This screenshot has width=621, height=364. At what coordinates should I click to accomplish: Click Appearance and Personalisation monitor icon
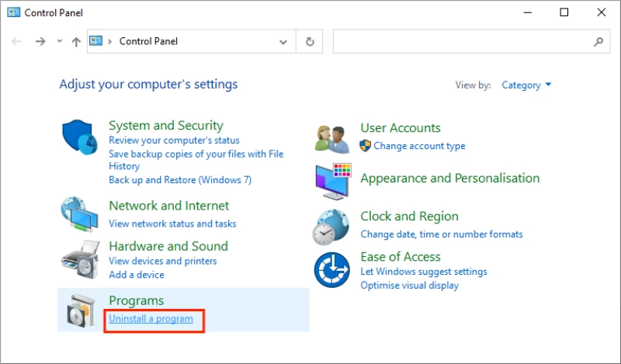333,182
